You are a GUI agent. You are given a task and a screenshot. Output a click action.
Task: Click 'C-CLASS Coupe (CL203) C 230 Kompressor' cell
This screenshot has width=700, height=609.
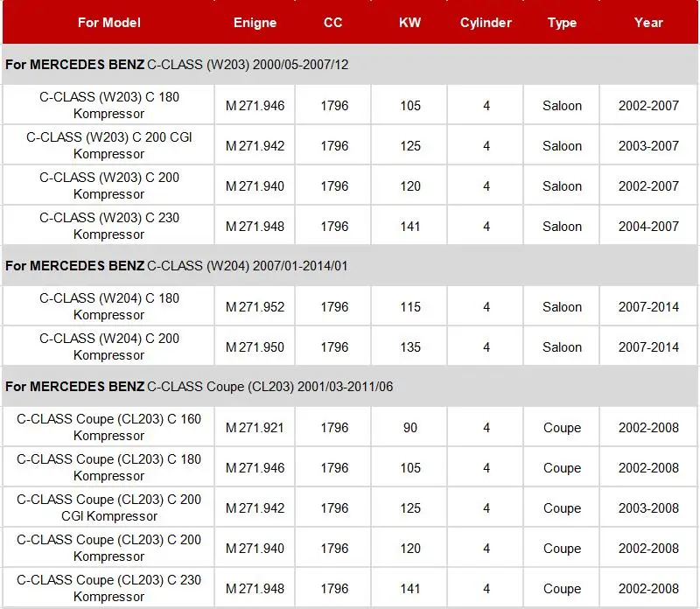[108, 588]
